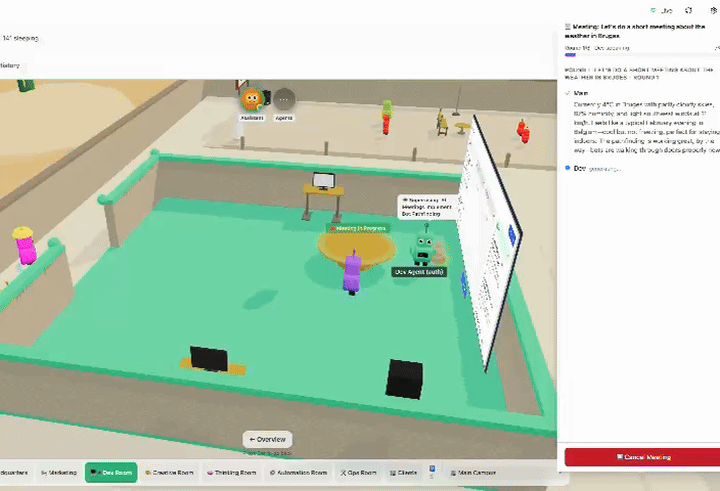Click the round yellow meeting table

pos(357,249)
